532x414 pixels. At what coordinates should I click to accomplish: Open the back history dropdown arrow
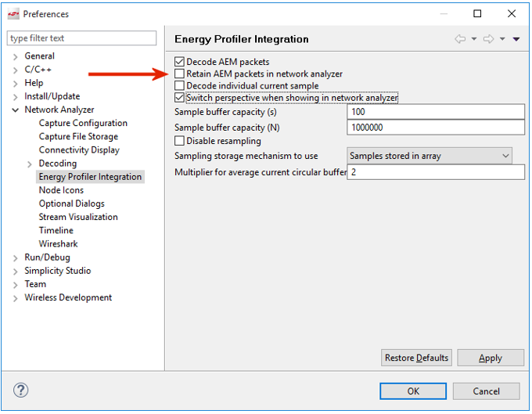[474, 39]
